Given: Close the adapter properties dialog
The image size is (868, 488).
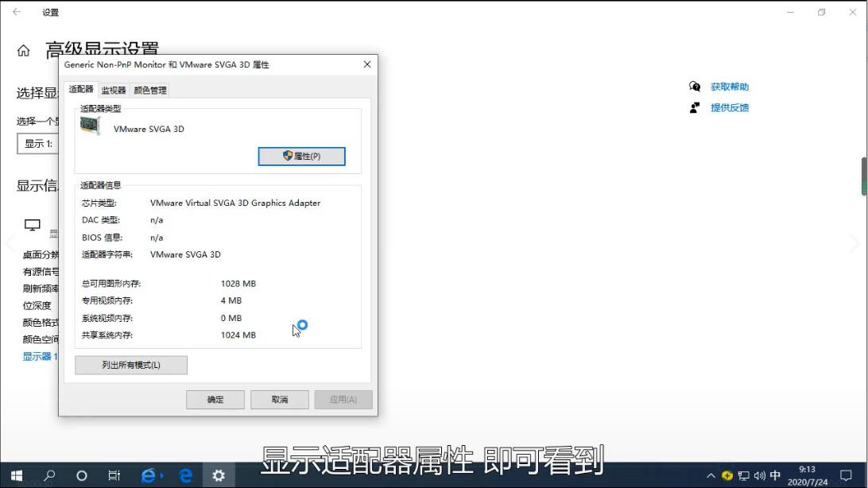Looking at the screenshot, I should point(367,64).
